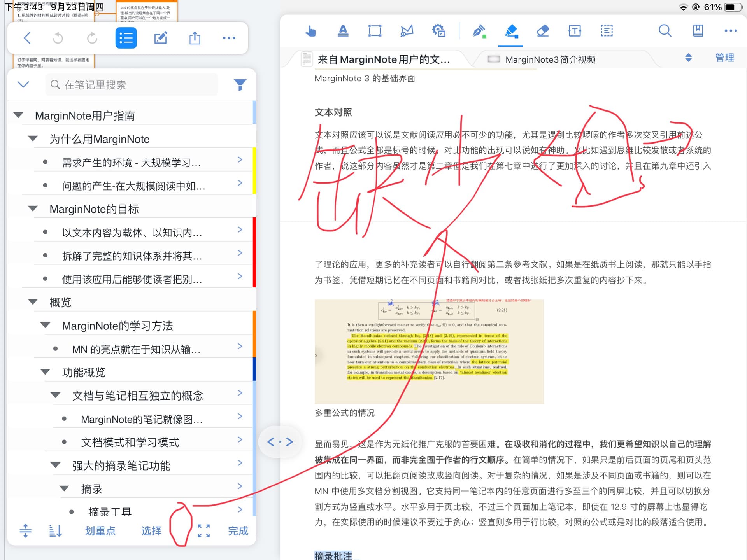The height and width of the screenshot is (560, 747).
Task: Open document more options ellipsis
Action: point(731,30)
